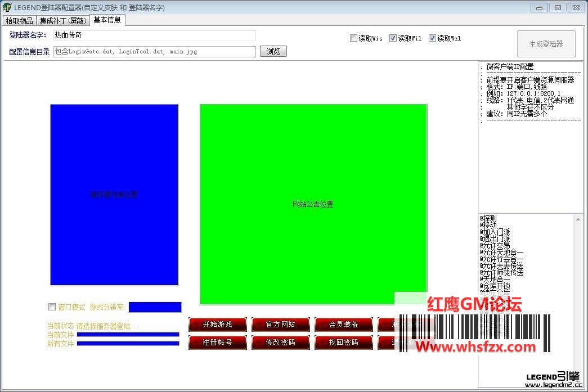Click the 浏览 browse button
Image resolution: width=588 pixels, height=392 pixels.
(273, 51)
